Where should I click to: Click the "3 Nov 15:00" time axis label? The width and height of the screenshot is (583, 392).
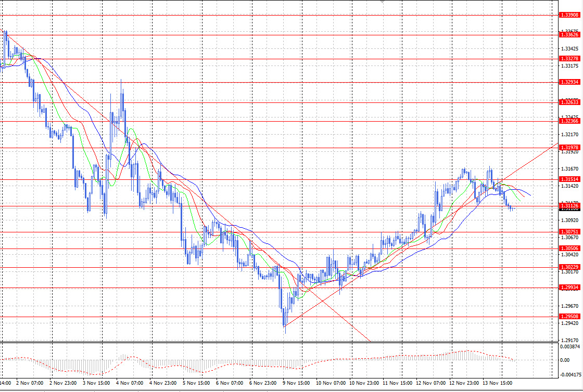click(x=96, y=383)
